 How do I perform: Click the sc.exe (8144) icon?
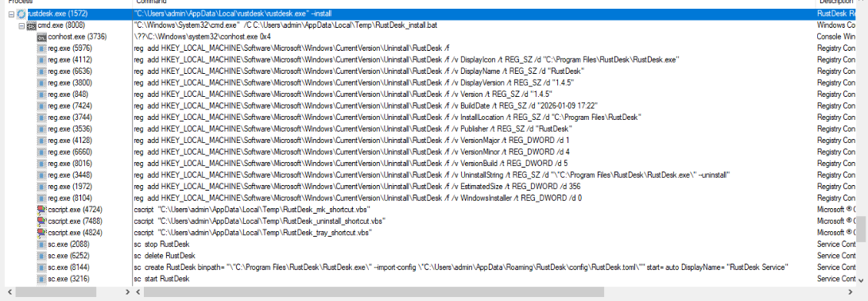[41, 268]
